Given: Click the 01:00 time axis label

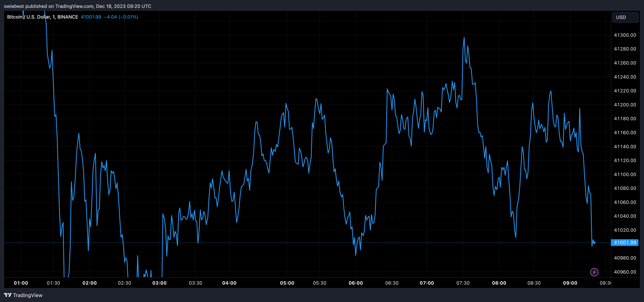Looking at the screenshot, I should (21, 283).
